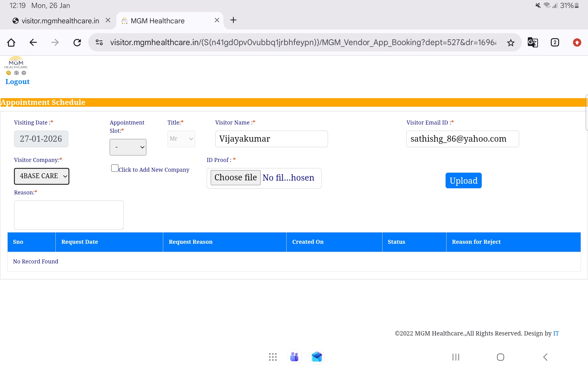This screenshot has height=368, width=588.
Task: Open the tab switcher showing 2 tabs
Action: tap(555, 42)
